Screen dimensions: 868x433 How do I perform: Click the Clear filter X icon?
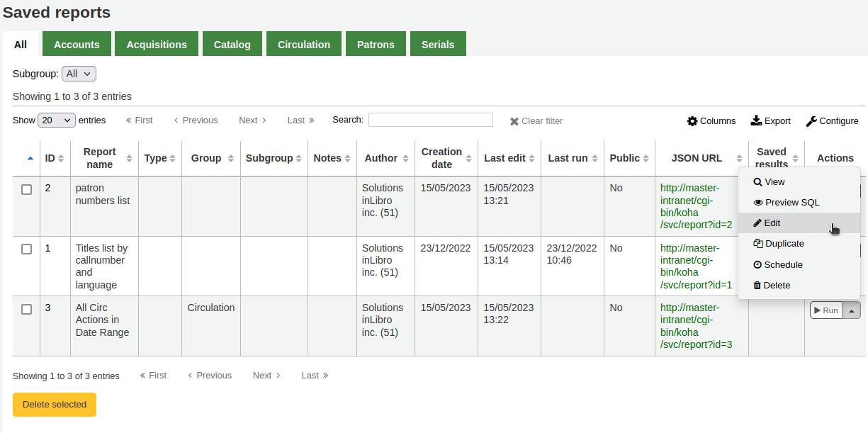pyautogui.click(x=514, y=121)
